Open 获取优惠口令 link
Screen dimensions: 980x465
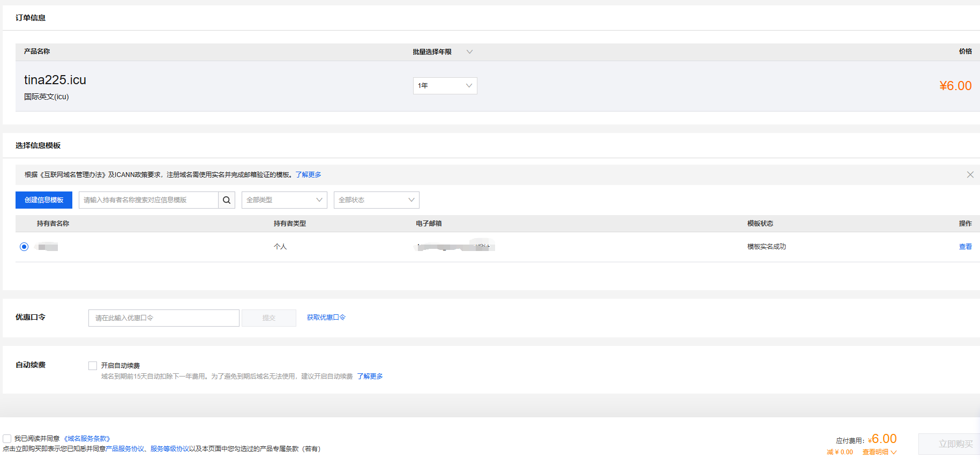[326, 318]
